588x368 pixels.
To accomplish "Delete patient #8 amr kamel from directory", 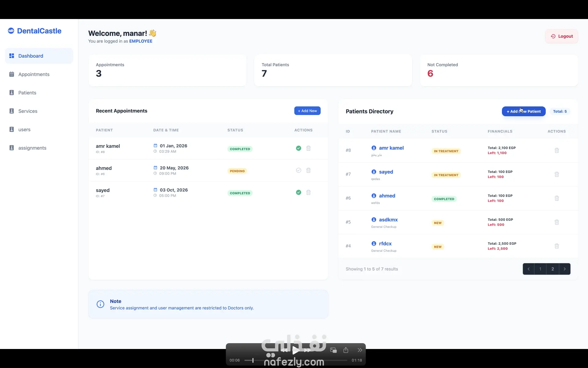I will click(x=556, y=150).
